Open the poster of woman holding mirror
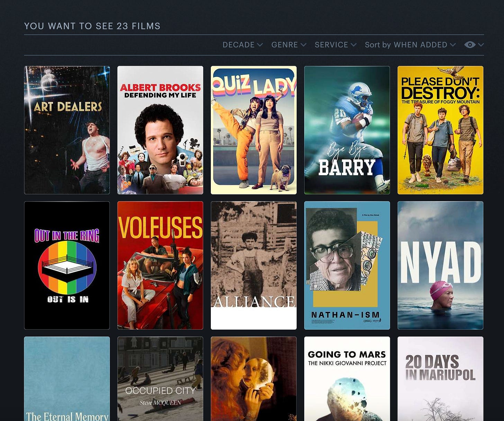 coord(254,379)
